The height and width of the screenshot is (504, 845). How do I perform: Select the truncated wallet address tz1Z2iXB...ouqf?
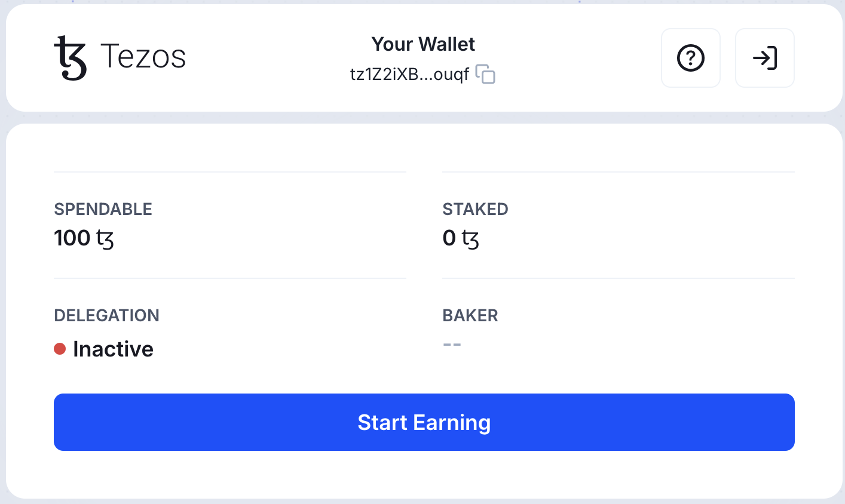(x=409, y=75)
